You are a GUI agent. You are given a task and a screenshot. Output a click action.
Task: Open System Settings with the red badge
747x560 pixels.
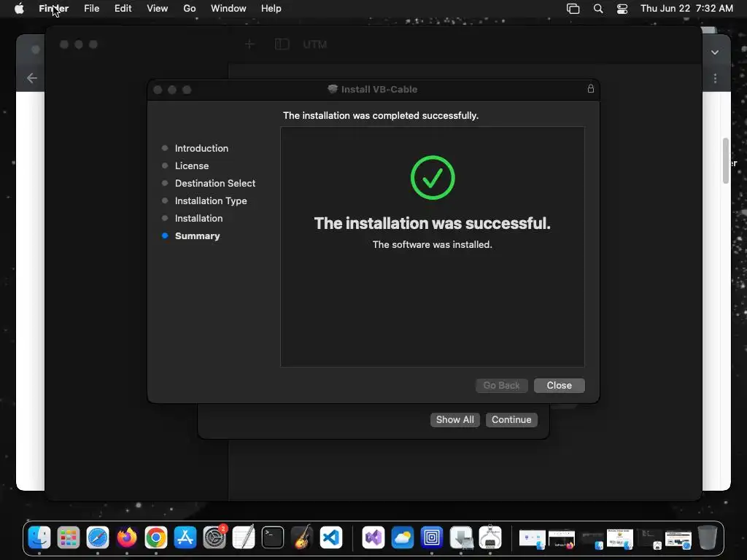214,537
